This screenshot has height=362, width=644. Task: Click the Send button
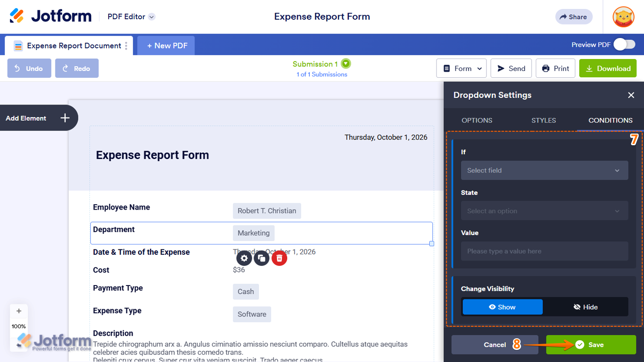tap(511, 68)
